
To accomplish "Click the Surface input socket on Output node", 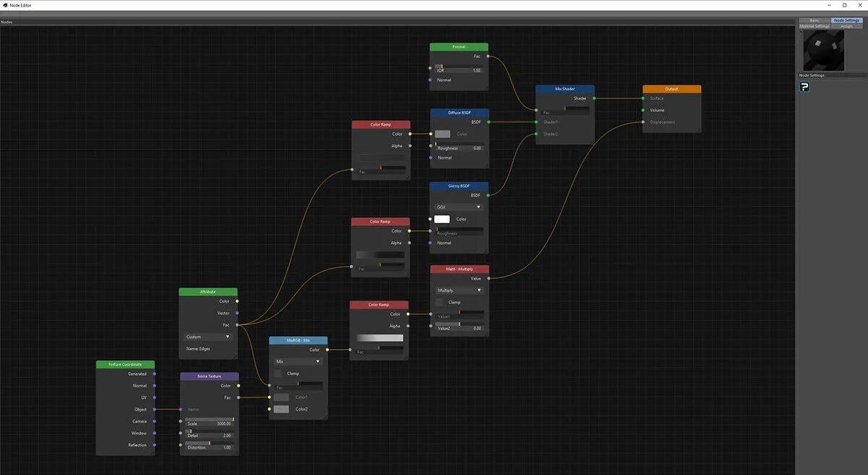I will pyautogui.click(x=643, y=98).
